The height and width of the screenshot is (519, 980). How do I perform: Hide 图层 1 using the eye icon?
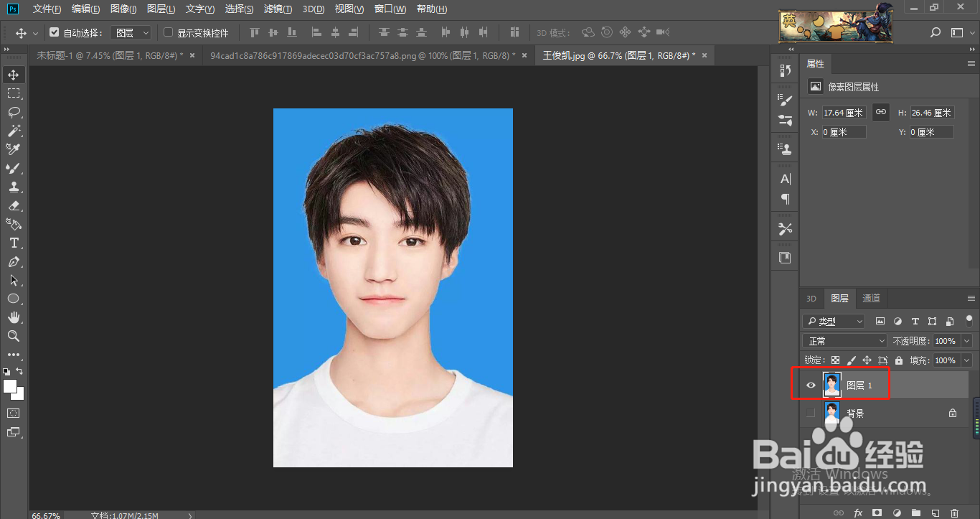pyautogui.click(x=811, y=385)
